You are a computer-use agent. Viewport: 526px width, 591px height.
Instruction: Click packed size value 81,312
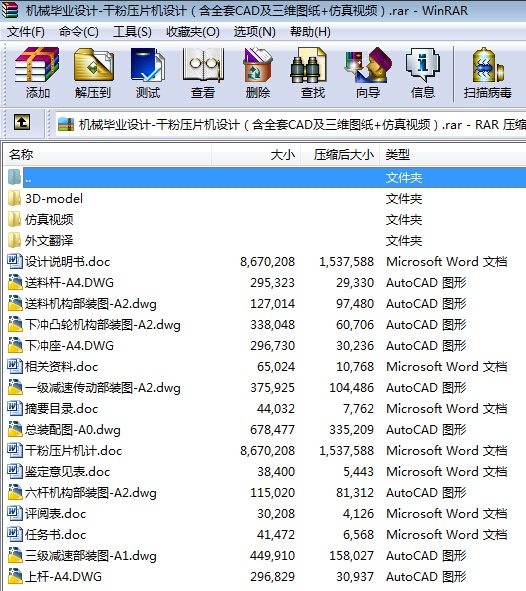point(355,493)
